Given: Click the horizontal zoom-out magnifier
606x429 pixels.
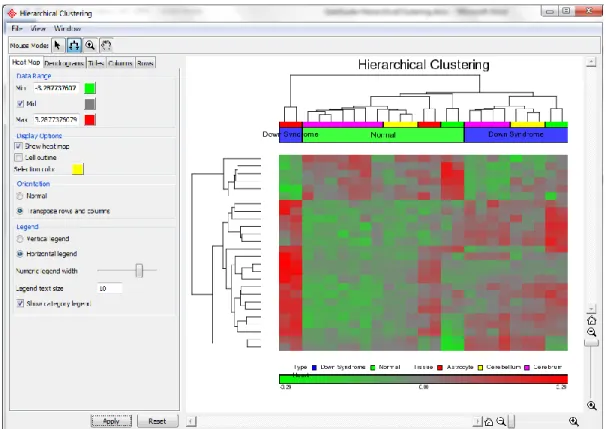Looking at the screenshot, I should pos(501,422).
